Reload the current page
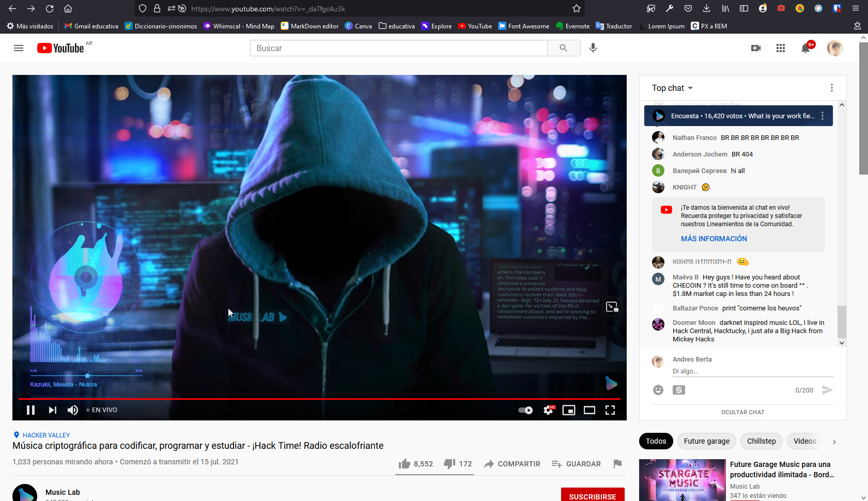Image resolution: width=868 pixels, height=501 pixels. click(50, 9)
